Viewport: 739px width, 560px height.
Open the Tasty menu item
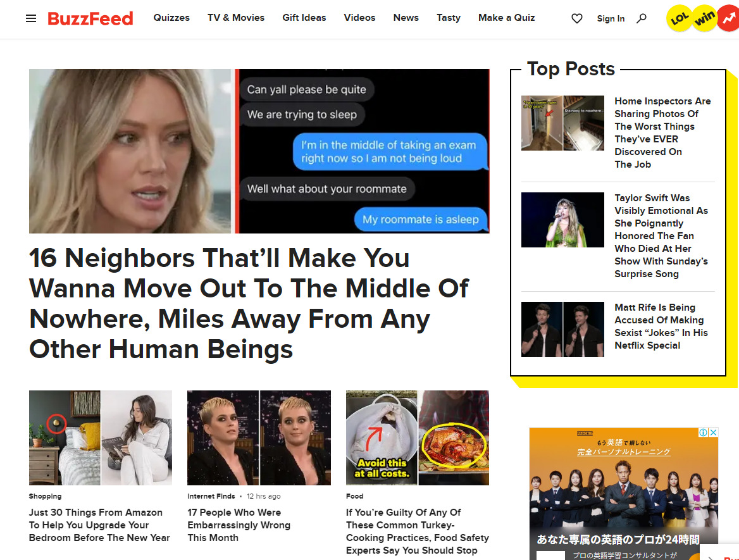[448, 18]
